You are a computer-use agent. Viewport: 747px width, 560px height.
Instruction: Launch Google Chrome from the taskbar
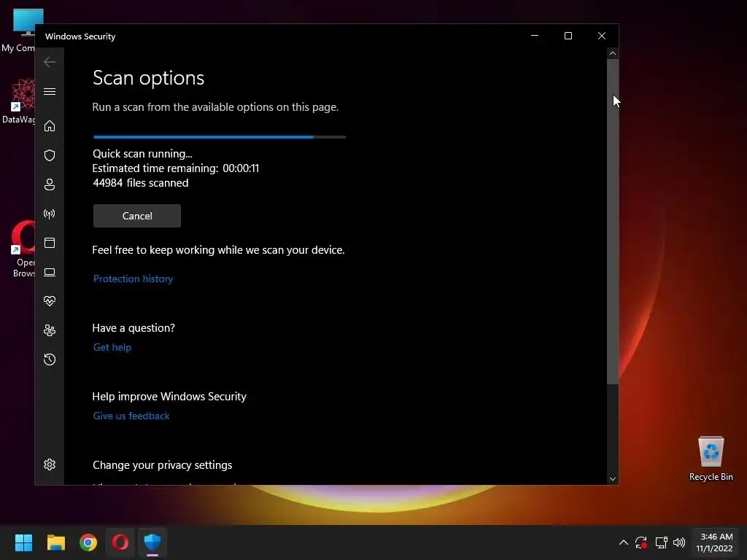88,542
